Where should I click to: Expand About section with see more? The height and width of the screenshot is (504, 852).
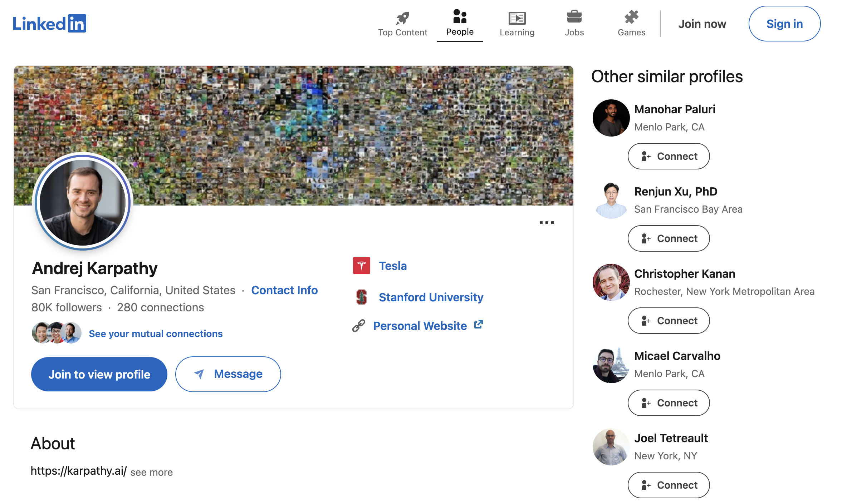point(151,472)
